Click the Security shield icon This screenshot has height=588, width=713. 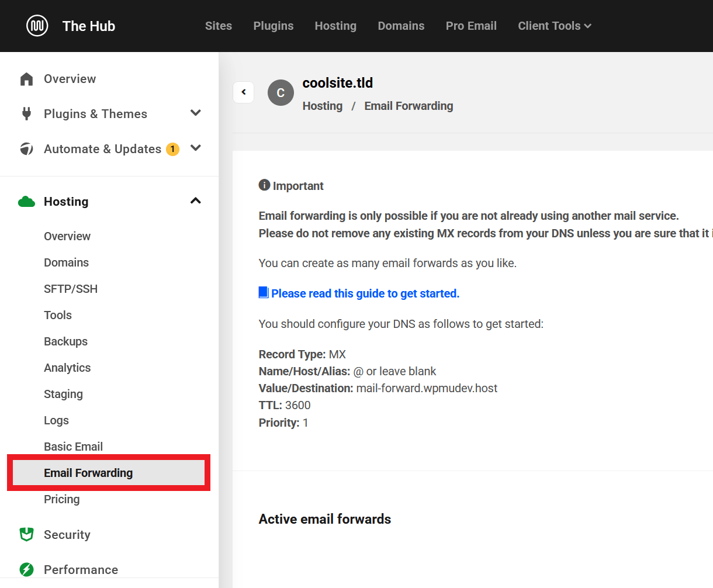click(x=26, y=534)
